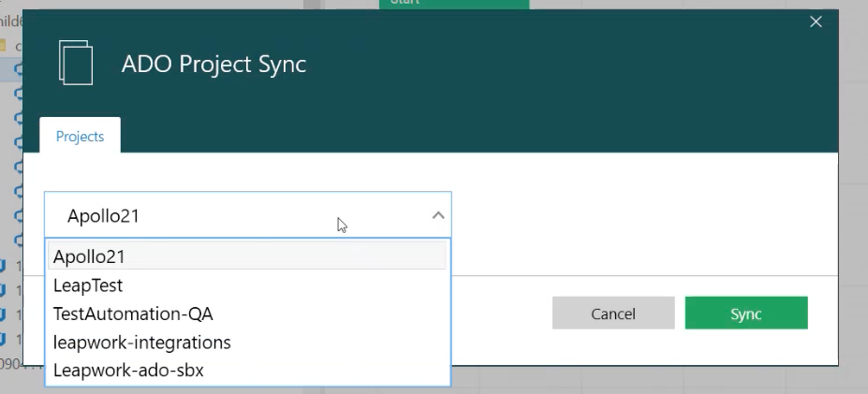Open the project combo box showing Apollo21
Image resolution: width=868 pixels, height=394 pixels.
pos(234,215)
